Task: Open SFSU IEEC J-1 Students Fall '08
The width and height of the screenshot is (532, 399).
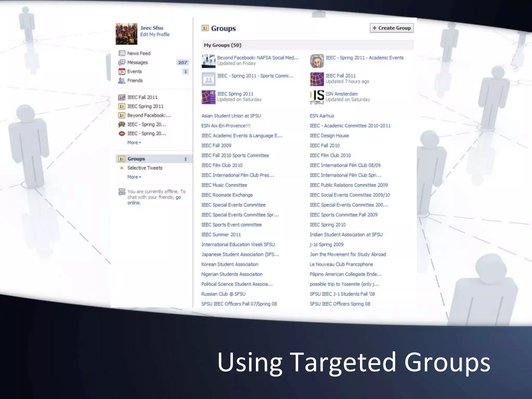Action: tap(342, 294)
